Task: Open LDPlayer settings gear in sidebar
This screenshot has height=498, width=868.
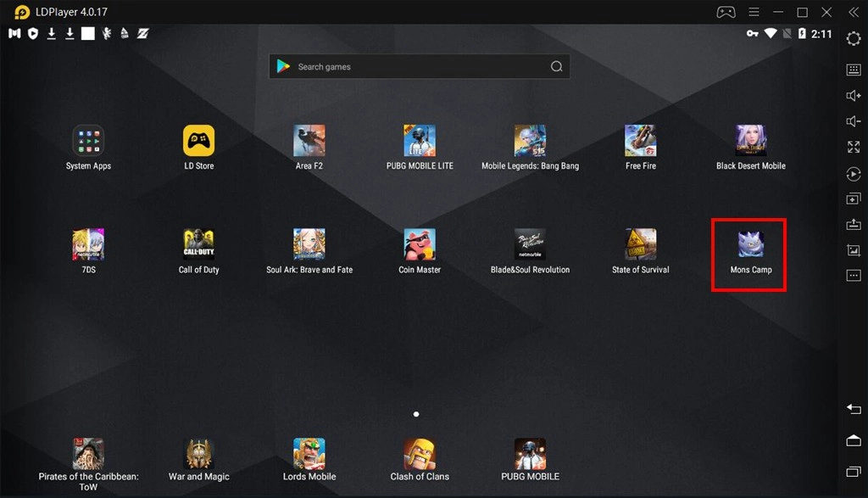Action: (x=854, y=39)
